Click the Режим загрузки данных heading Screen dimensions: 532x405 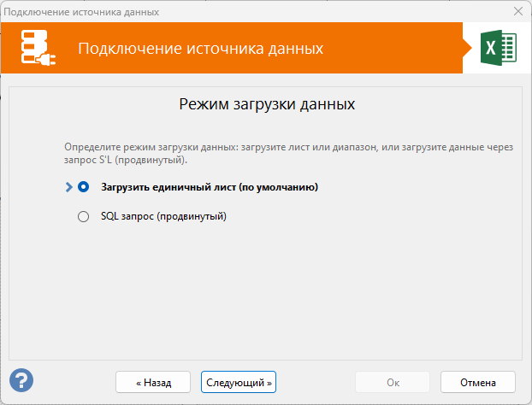(266, 105)
